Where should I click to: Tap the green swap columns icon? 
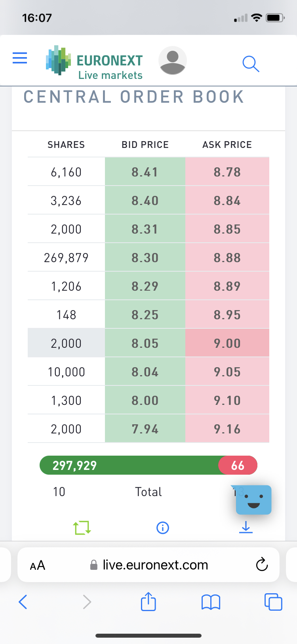(82, 527)
